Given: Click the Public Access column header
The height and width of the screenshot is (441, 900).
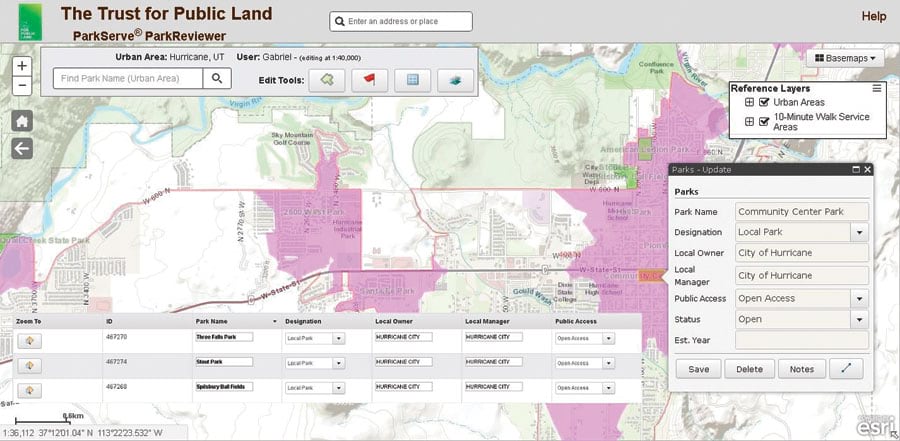Looking at the screenshot, I should (576, 322).
